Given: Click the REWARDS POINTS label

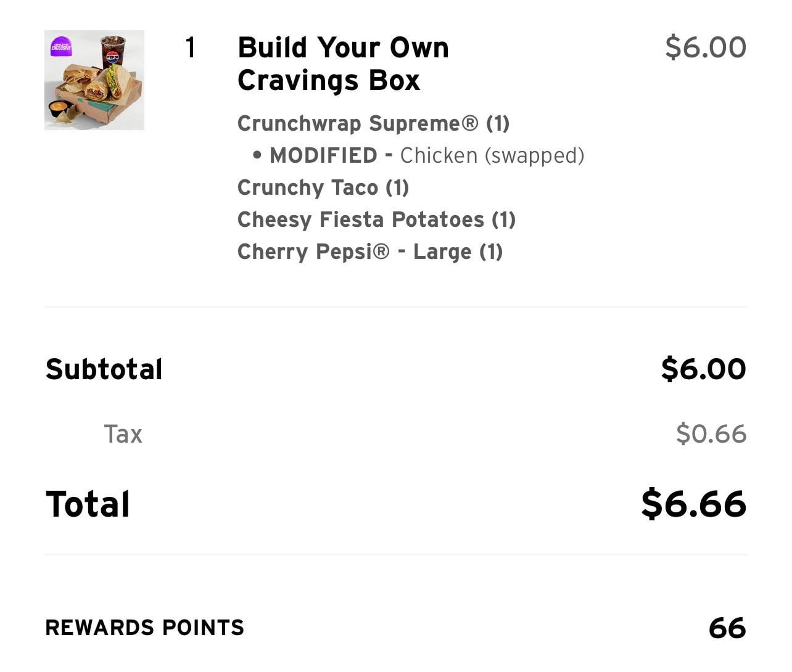Looking at the screenshot, I should 145,628.
